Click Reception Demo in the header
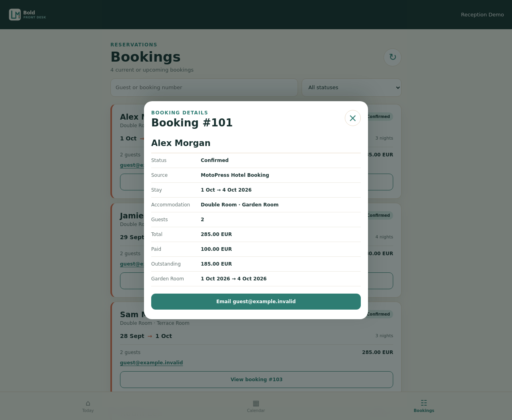512x420 pixels. point(482,15)
